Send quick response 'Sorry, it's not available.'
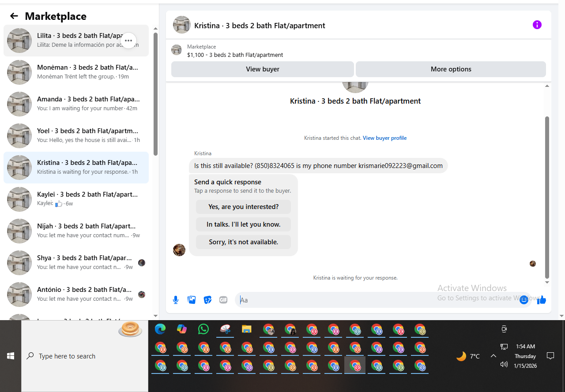Viewport: 565px width, 392px height. [243, 242]
